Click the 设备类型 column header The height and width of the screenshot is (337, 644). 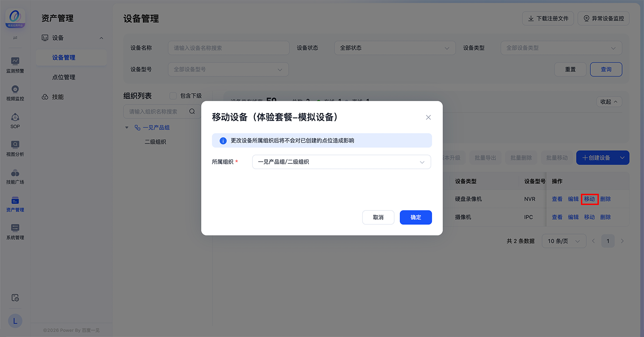[x=466, y=181]
